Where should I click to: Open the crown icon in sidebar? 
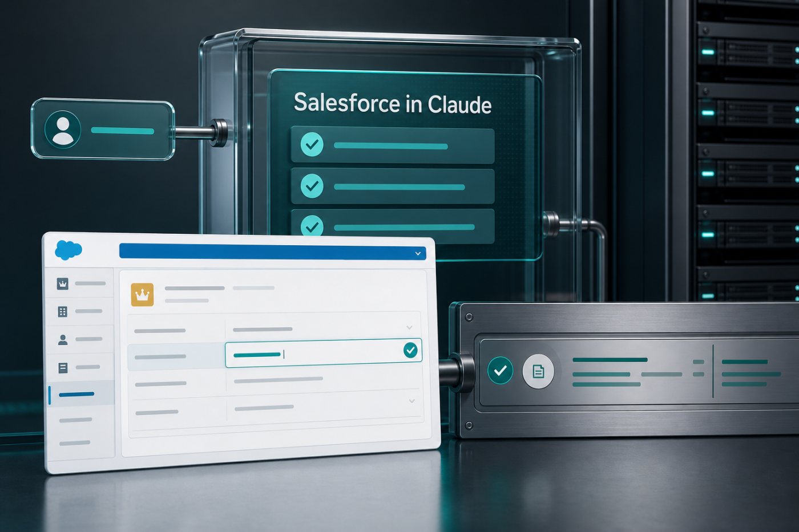pos(63,283)
